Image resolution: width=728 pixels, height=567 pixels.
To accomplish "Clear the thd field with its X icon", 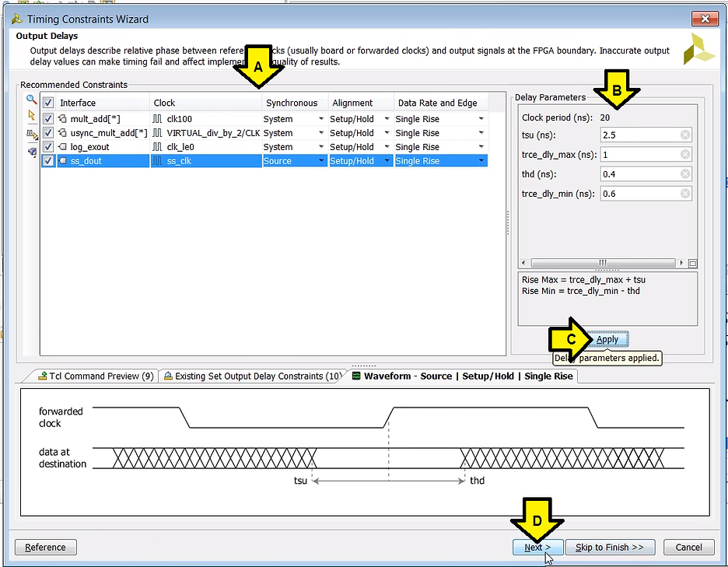I will click(x=684, y=174).
